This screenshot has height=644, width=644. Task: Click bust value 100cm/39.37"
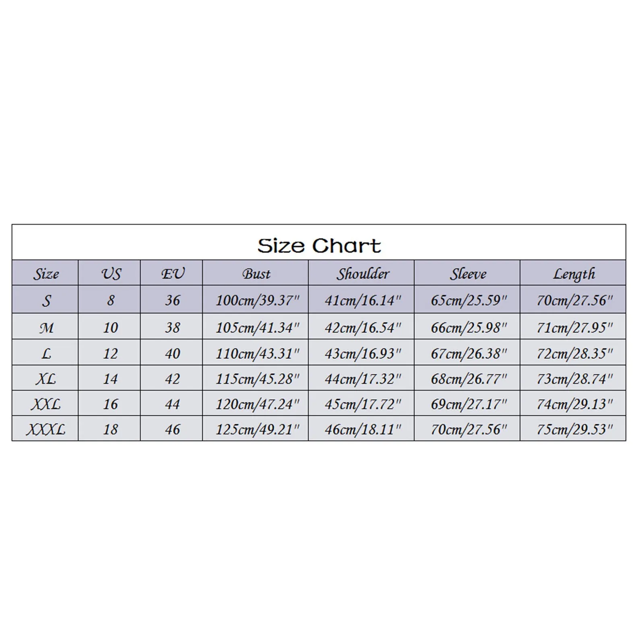[x=258, y=300]
